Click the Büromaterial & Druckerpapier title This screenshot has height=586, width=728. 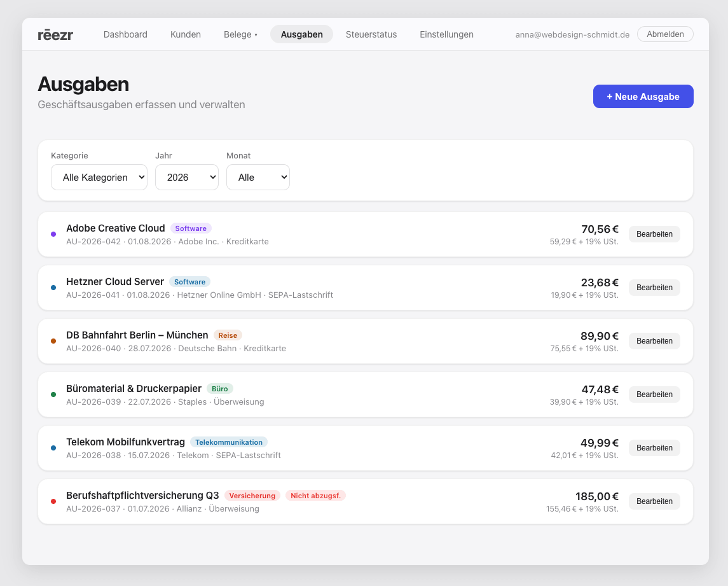click(x=134, y=389)
